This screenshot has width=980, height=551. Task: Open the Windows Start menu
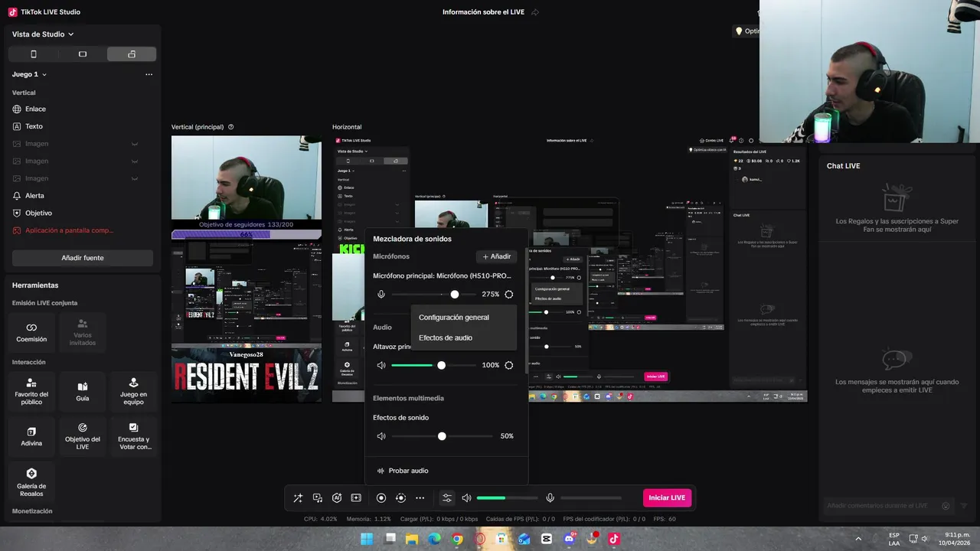[367, 539]
